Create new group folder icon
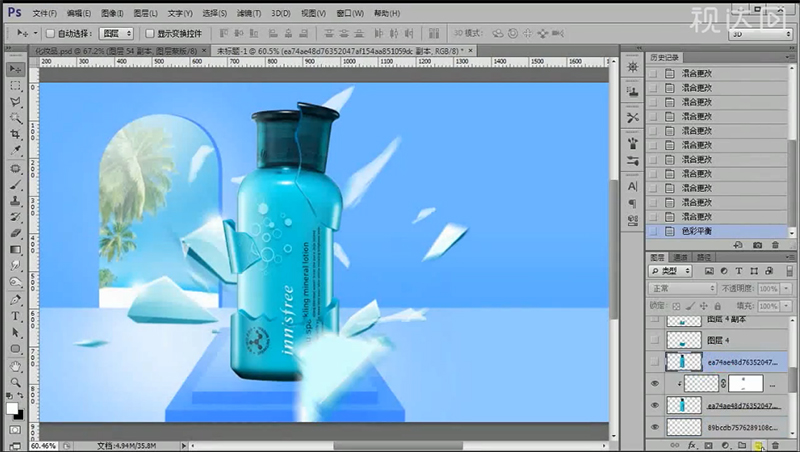Viewport: 800px width, 452px height. tap(742, 445)
